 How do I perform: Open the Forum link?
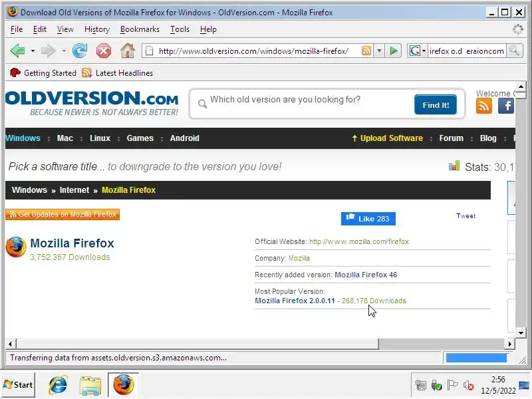pyautogui.click(x=452, y=138)
